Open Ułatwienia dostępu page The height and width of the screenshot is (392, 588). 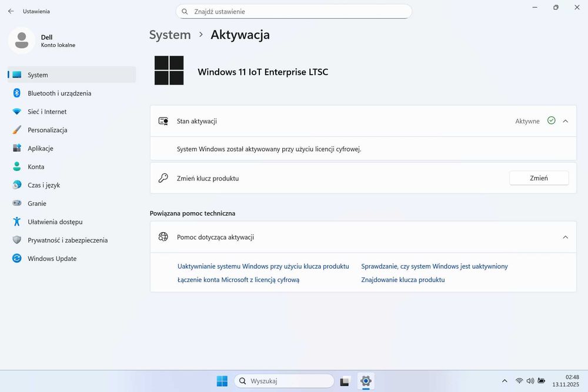[72, 222]
